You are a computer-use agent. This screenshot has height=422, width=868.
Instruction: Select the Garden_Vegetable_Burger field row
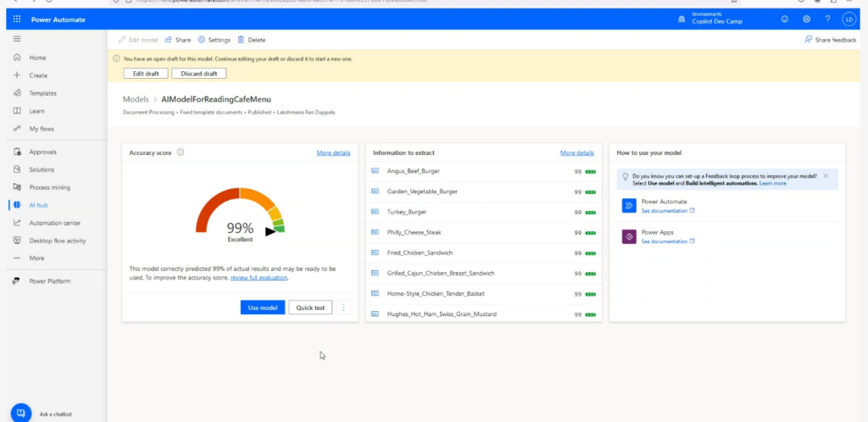(483, 192)
